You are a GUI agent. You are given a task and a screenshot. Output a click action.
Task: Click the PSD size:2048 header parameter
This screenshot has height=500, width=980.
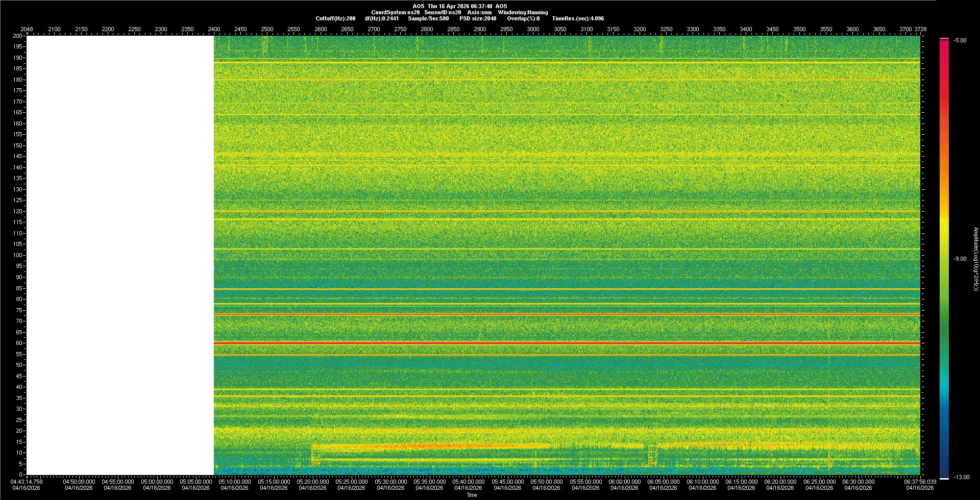click(478, 18)
